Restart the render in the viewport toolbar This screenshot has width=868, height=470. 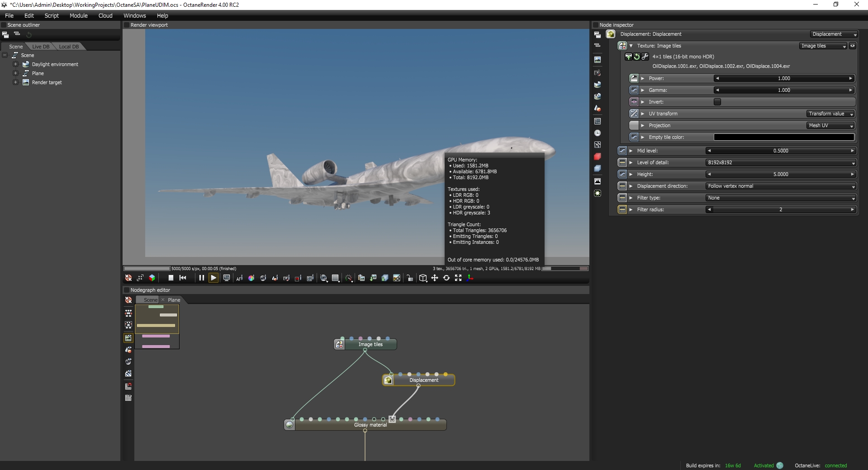pyautogui.click(x=183, y=278)
